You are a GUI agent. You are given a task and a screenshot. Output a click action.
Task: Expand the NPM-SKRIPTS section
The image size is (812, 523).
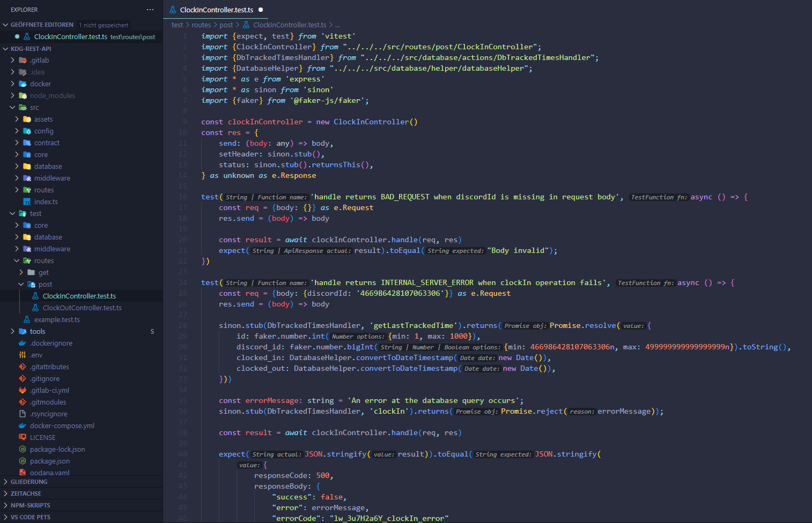(x=30, y=505)
